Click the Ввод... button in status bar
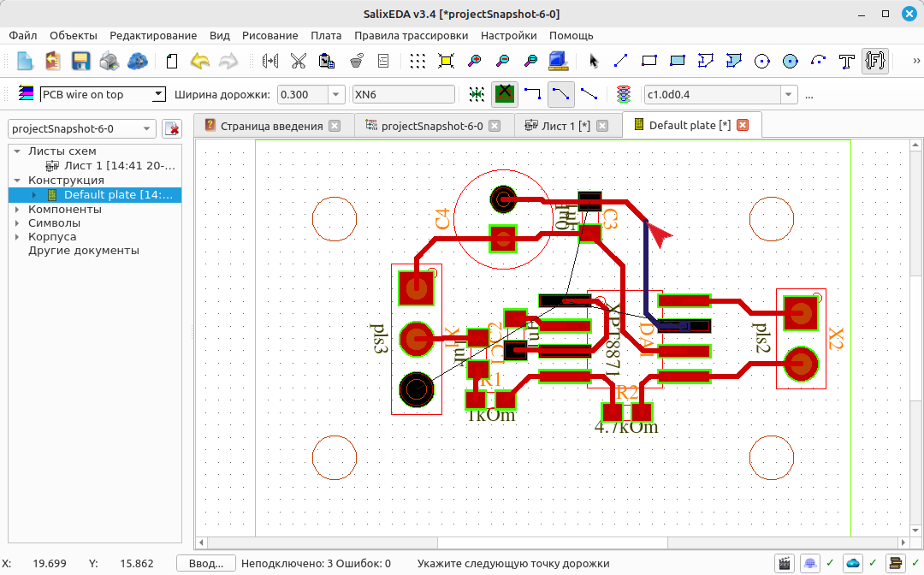 coord(206,563)
